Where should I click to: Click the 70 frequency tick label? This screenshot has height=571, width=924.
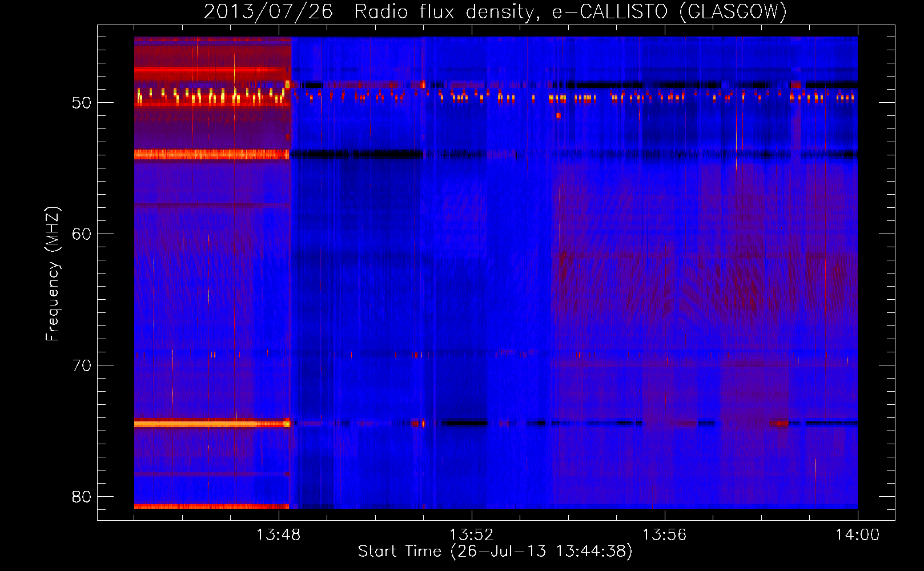coord(82,365)
